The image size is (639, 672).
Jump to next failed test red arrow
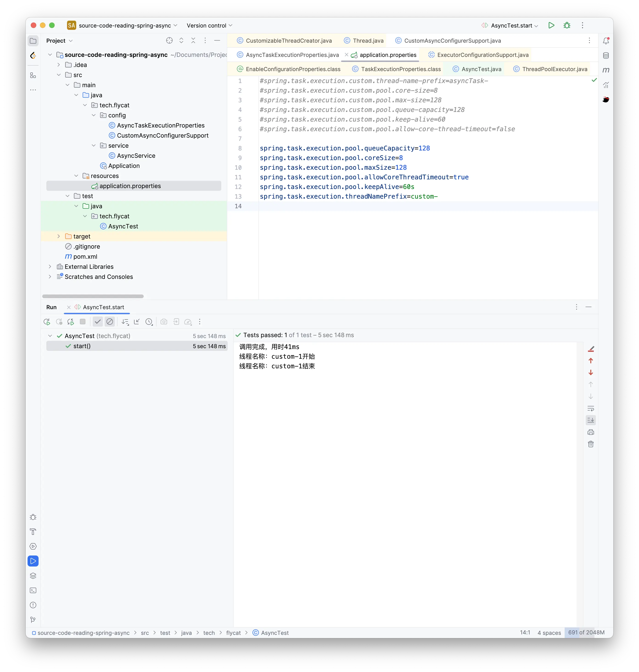point(591,373)
